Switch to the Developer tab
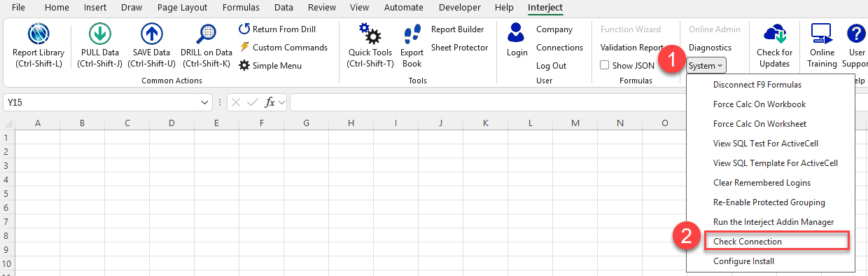This screenshot has height=276, width=868. 460,8
